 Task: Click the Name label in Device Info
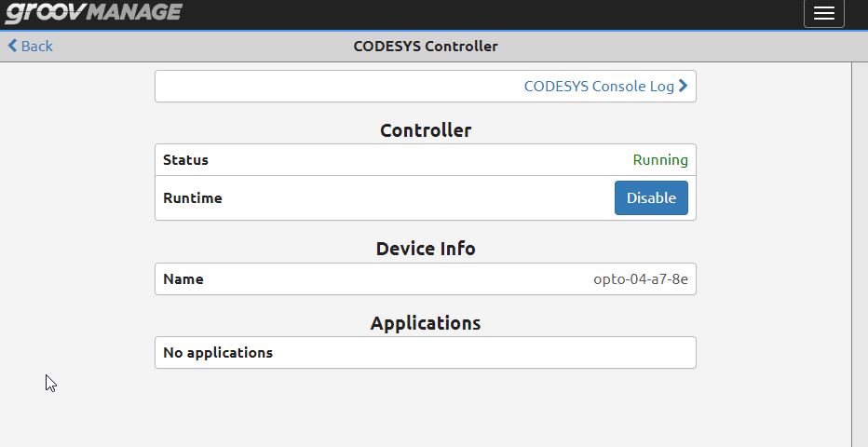183,278
